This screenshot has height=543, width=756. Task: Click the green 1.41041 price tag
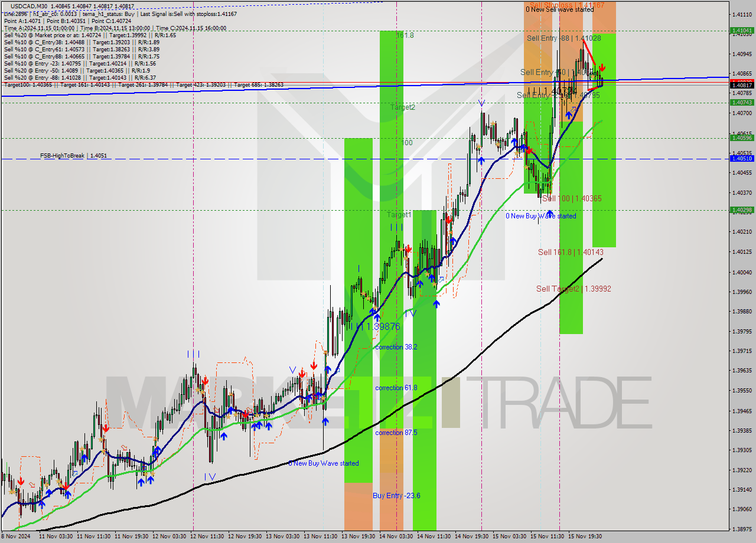pyautogui.click(x=741, y=30)
